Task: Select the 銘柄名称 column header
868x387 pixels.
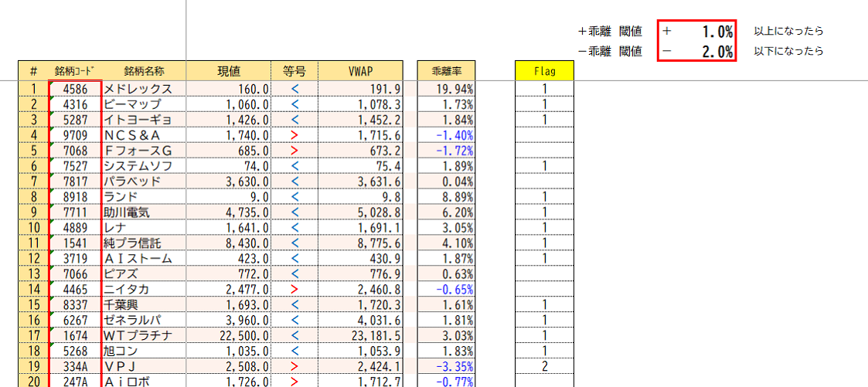Action: click(x=144, y=71)
